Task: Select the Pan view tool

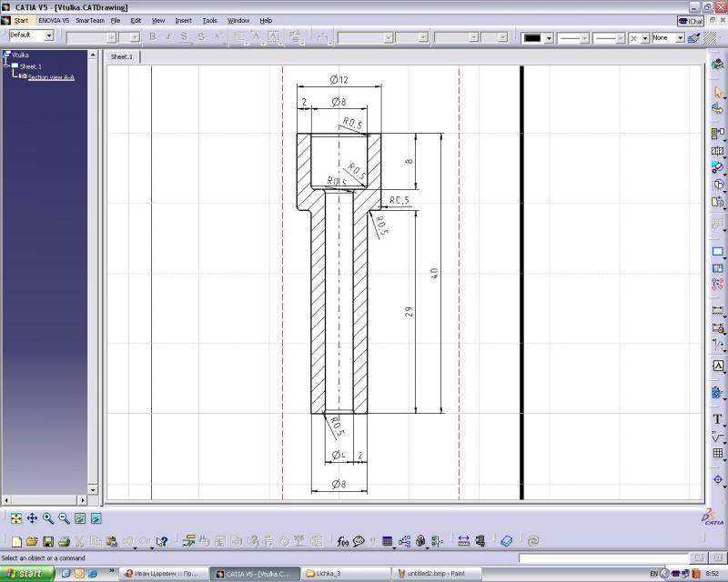Action: click(x=32, y=518)
